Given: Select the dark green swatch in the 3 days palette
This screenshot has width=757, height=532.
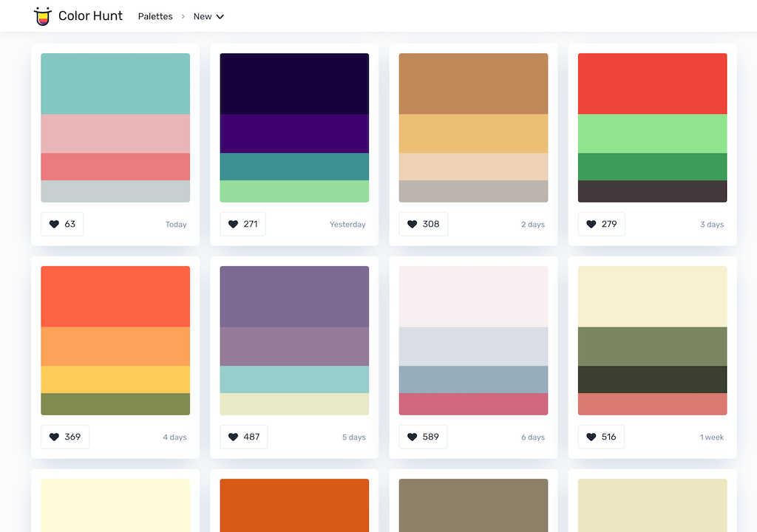Looking at the screenshot, I should click(x=653, y=166).
